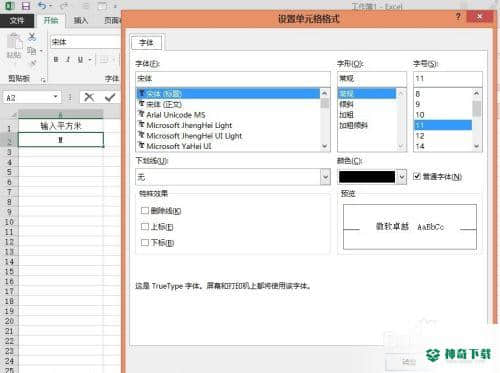Viewport: 500px width, 373px height.
Task: Click the dialog Help question mark
Action: (458, 16)
